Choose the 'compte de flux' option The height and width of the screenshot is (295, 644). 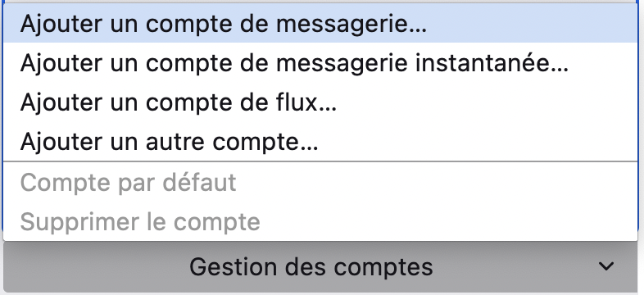pyautogui.click(x=320, y=102)
